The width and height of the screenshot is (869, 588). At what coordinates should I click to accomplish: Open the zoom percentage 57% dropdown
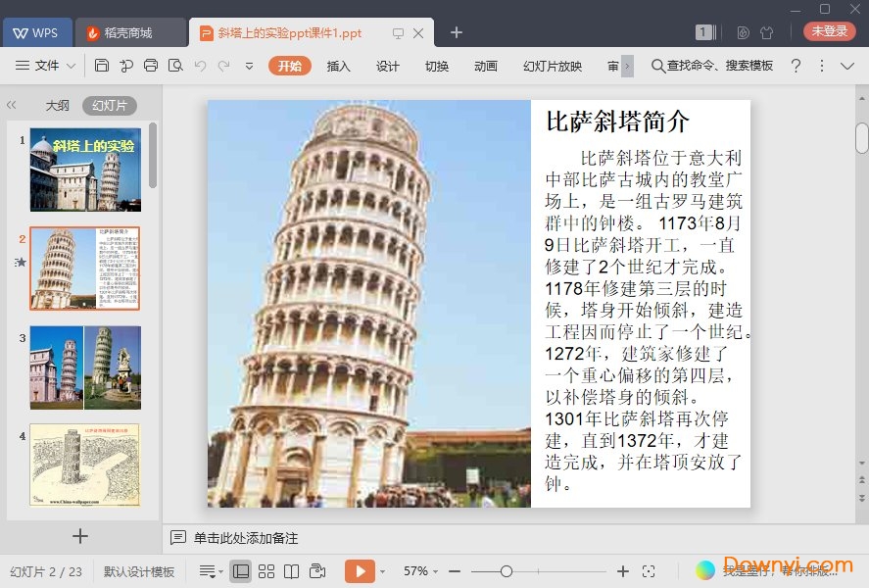click(421, 571)
